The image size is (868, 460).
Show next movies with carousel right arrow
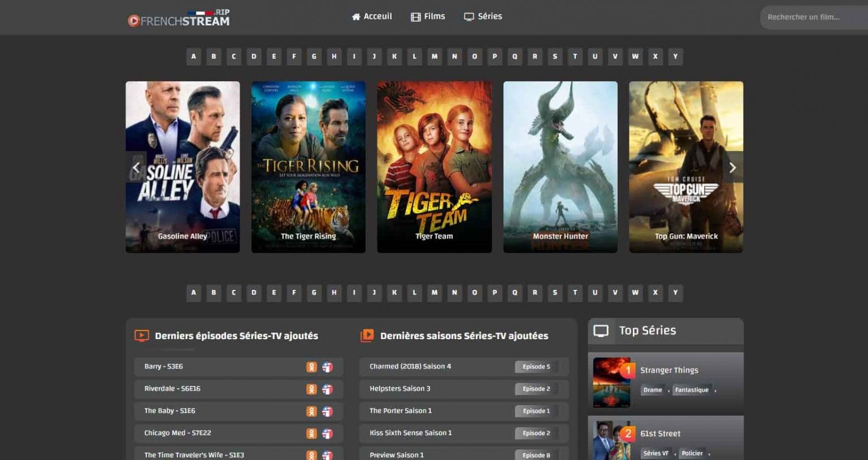[x=732, y=167]
